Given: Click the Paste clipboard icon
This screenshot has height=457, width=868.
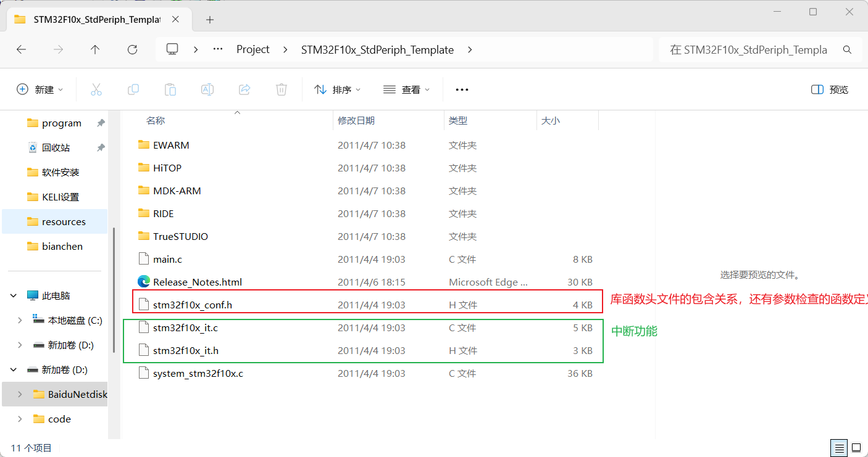Looking at the screenshot, I should click(x=170, y=89).
